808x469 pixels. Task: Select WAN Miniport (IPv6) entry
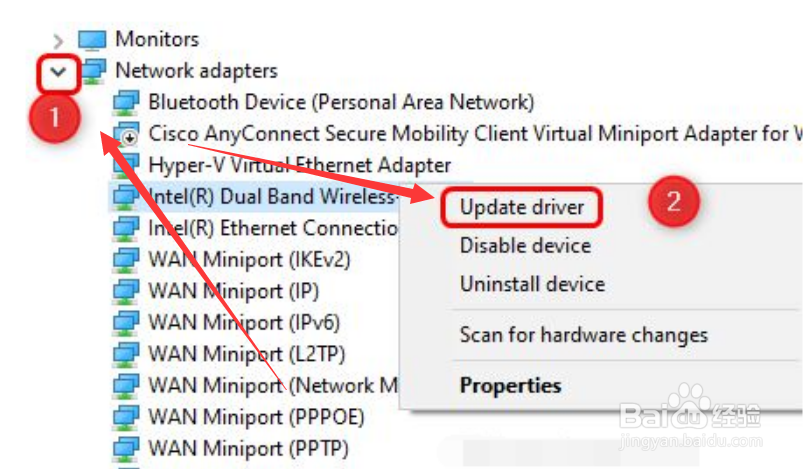pos(244,322)
